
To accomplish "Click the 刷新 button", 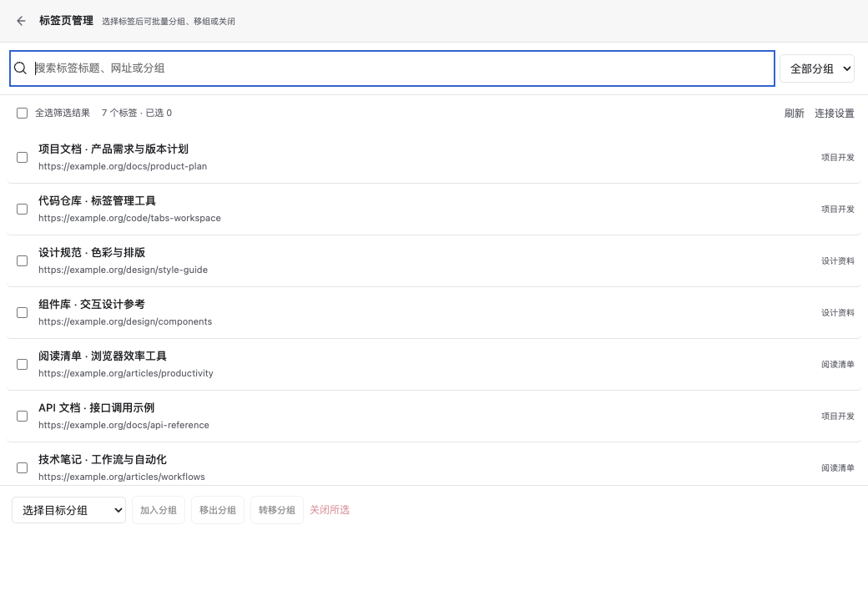I will (x=794, y=114).
